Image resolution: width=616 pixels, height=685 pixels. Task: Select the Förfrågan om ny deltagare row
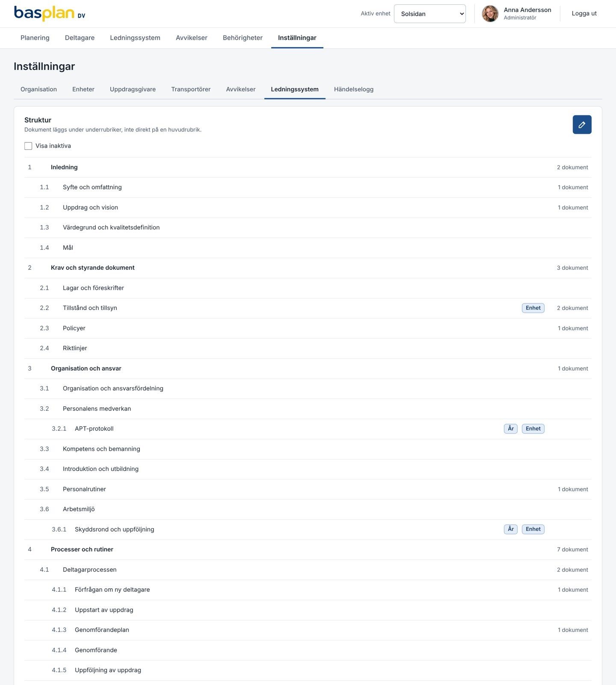(x=308, y=590)
